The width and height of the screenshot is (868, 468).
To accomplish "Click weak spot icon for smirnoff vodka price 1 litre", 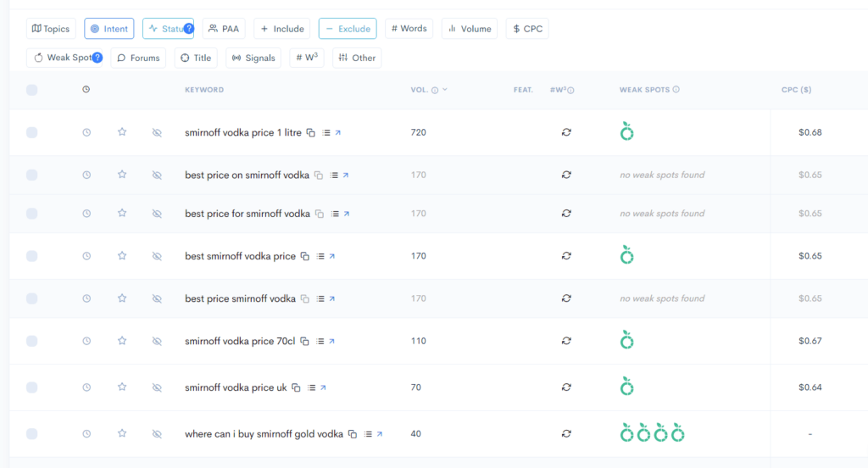I will point(626,131).
